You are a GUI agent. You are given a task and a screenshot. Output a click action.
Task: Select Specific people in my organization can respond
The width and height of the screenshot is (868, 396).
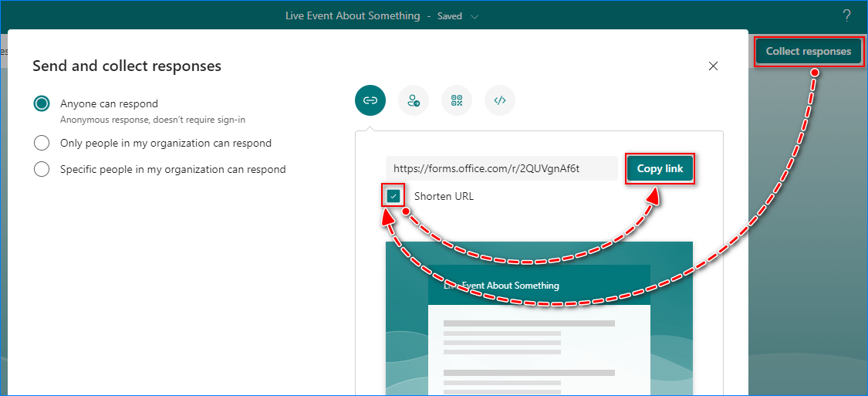[42, 169]
